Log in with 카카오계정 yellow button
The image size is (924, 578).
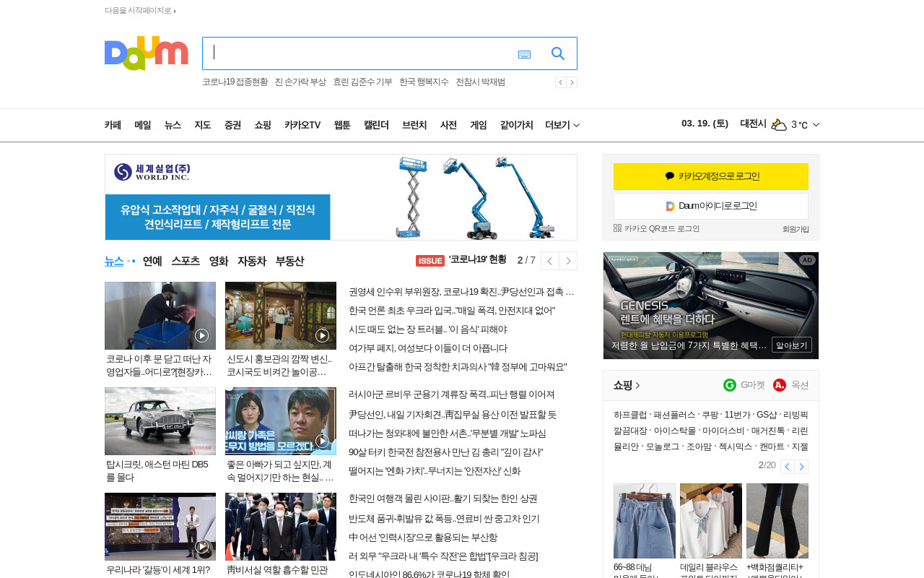pos(711,176)
